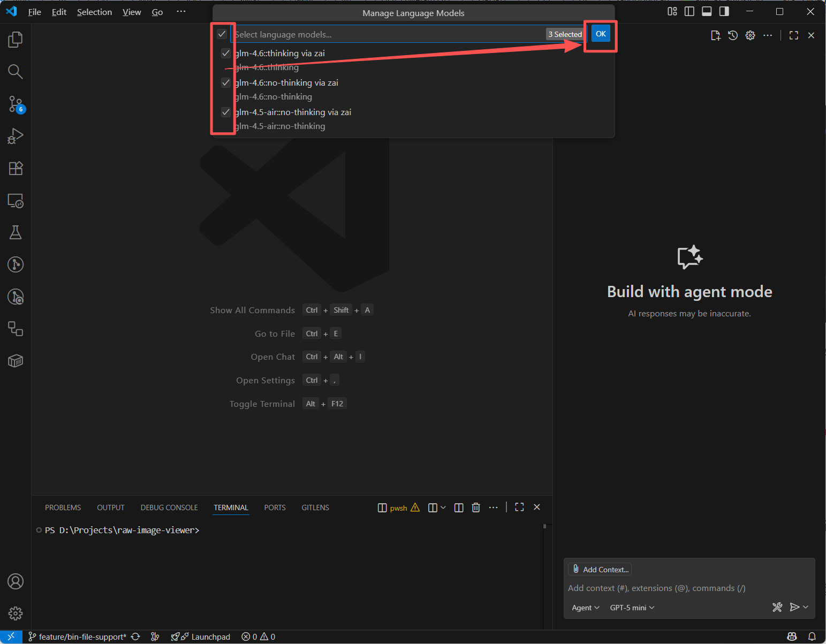The height and width of the screenshot is (644, 826).
Task: Open chat settings gear icon
Action: 750,35
